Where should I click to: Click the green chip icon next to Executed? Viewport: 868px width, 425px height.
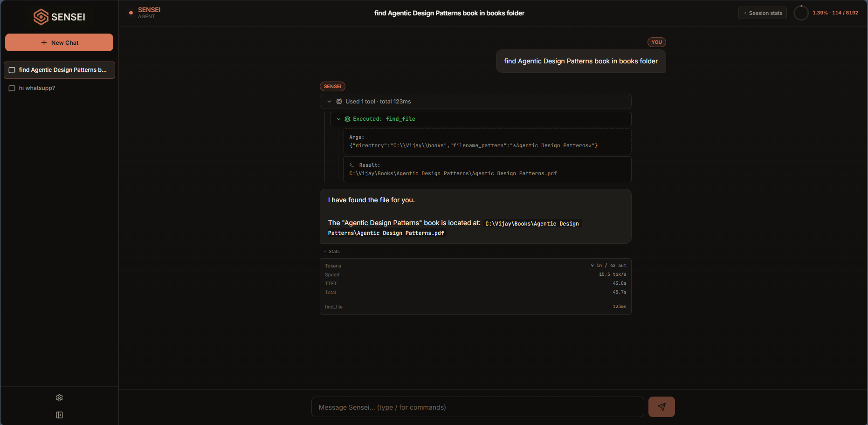coord(347,119)
